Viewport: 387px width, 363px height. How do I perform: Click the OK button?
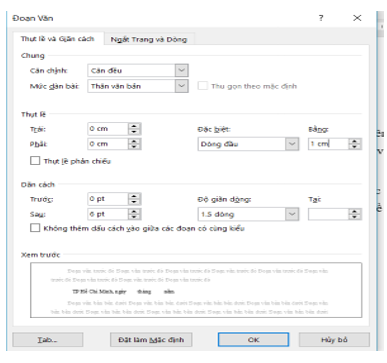coord(253,340)
